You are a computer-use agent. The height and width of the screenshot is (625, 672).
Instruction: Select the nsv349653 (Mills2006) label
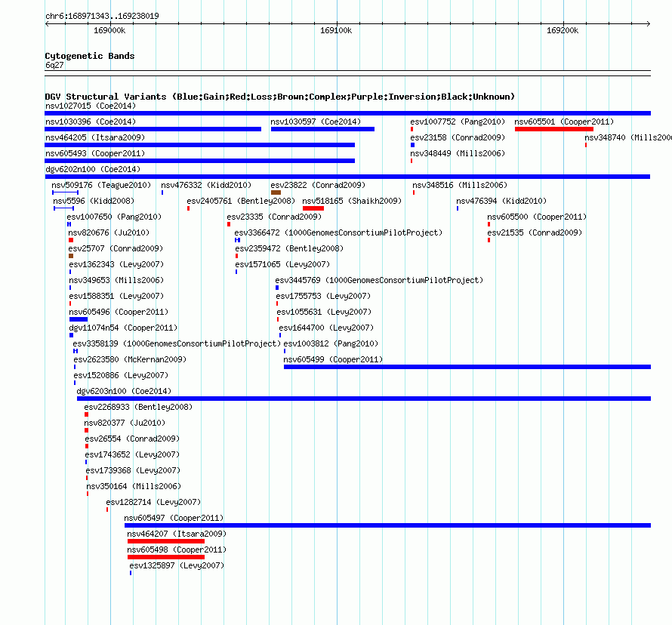[116, 280]
